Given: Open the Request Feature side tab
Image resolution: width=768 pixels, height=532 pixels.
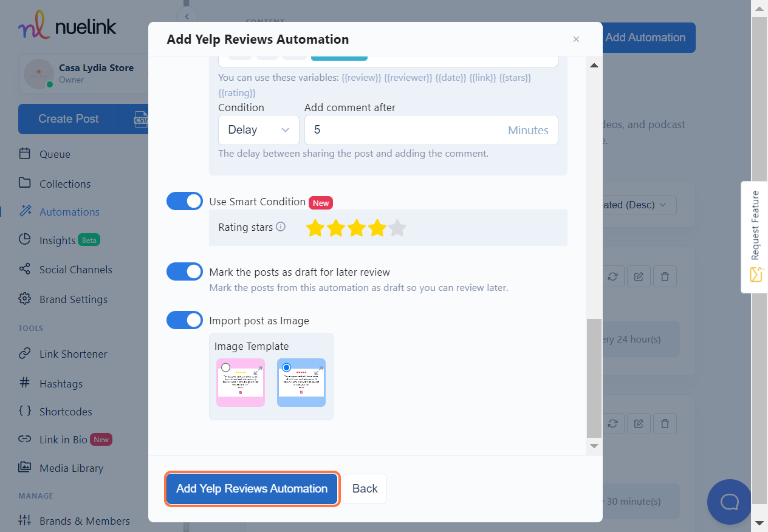Looking at the screenshot, I should (x=755, y=237).
